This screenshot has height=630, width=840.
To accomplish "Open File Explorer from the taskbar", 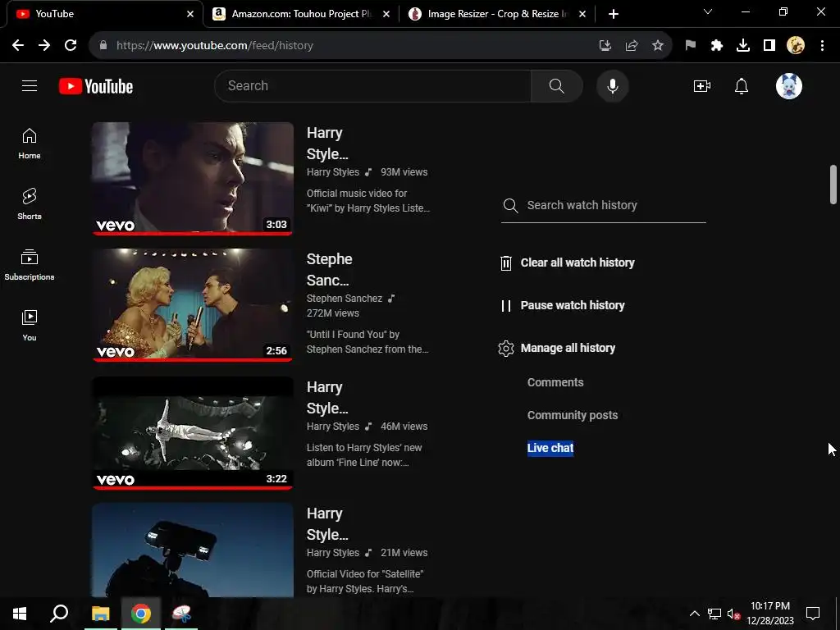I will coord(100,614).
